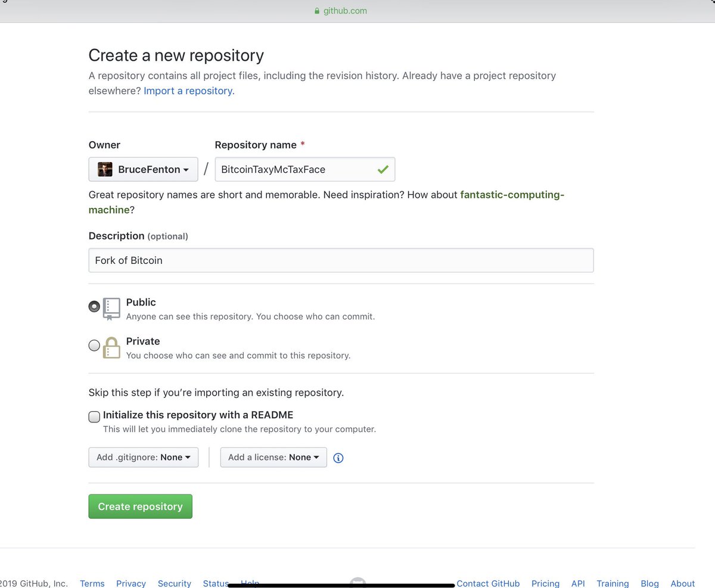
Task: Click the Description input field
Action: pos(341,260)
